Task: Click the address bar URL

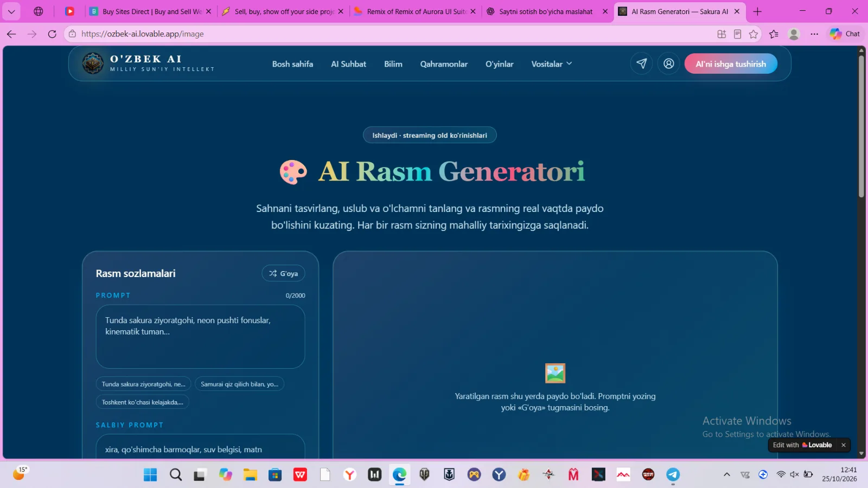Action: coord(143,34)
